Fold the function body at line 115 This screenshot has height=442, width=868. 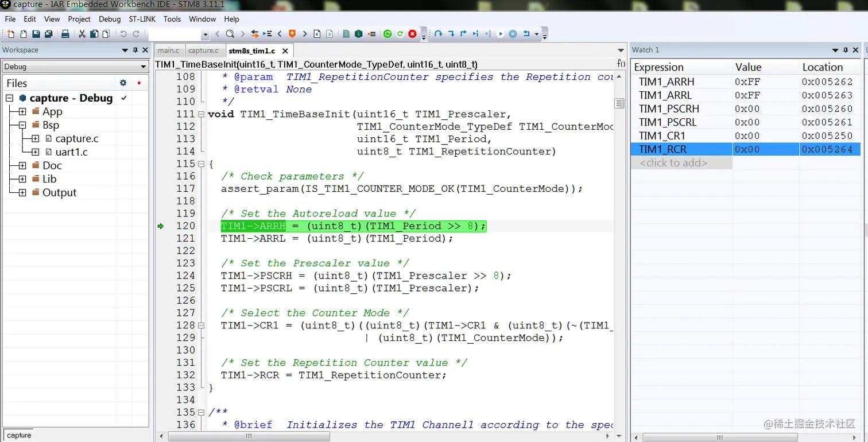click(x=201, y=164)
